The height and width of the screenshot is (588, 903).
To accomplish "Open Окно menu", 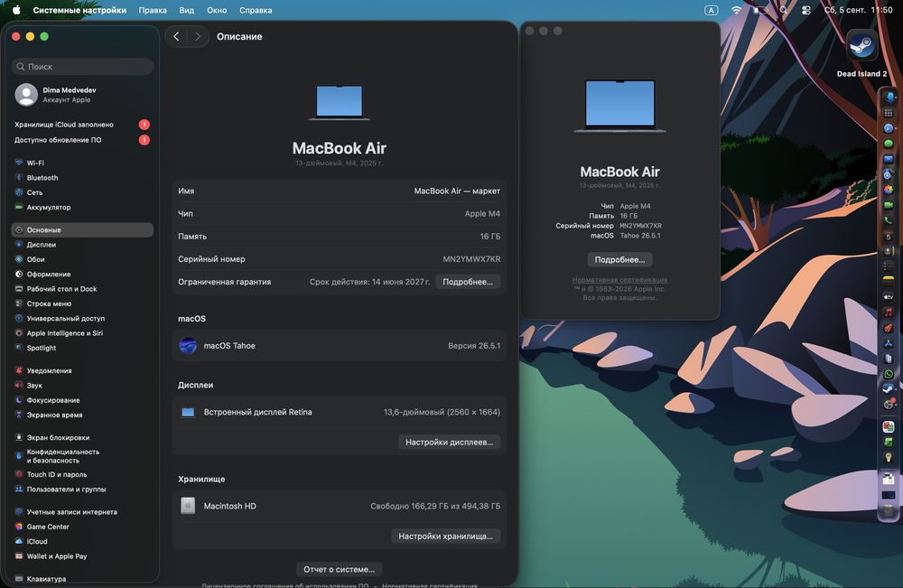I will point(217,10).
